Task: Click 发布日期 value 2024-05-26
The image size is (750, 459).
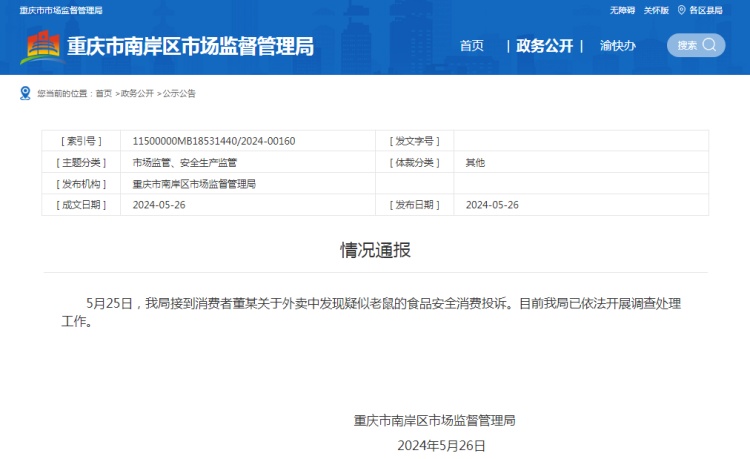Action: click(x=492, y=205)
